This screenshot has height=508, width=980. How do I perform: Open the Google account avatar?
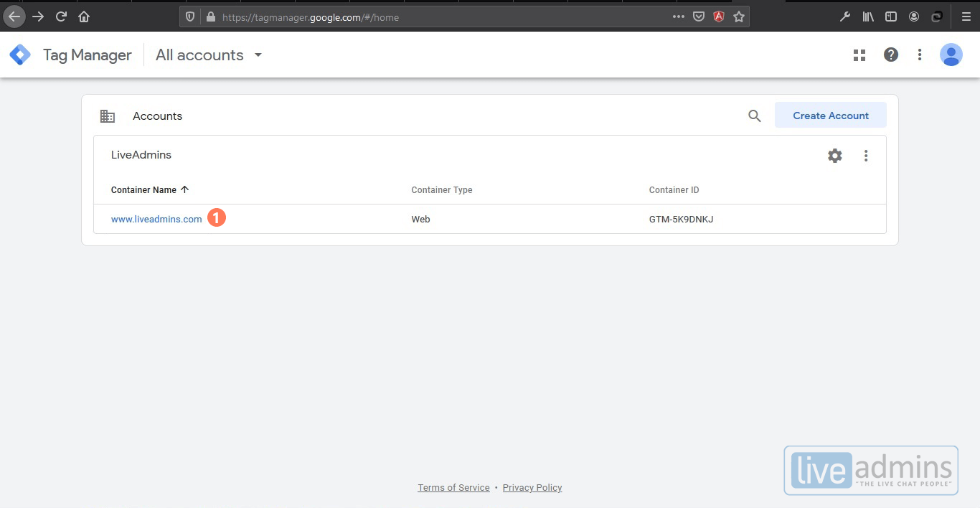951,55
